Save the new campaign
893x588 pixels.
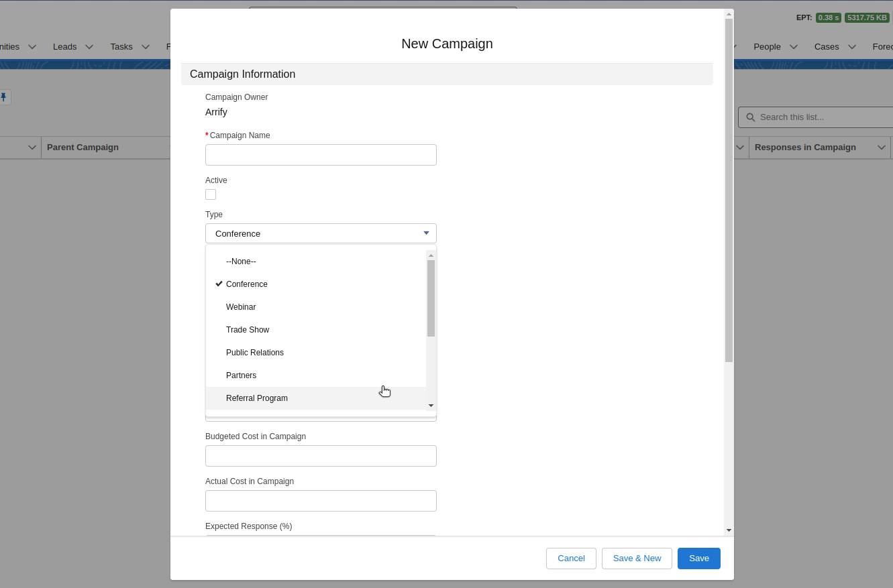tap(699, 558)
